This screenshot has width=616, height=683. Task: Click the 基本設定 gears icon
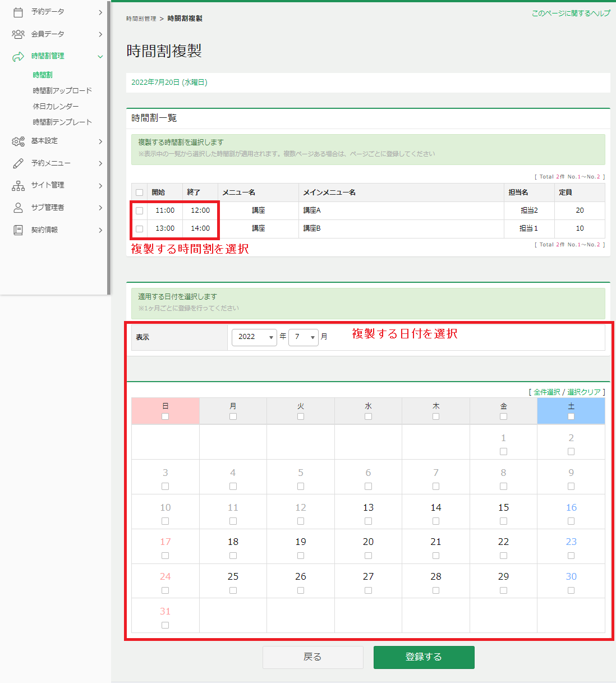18,141
